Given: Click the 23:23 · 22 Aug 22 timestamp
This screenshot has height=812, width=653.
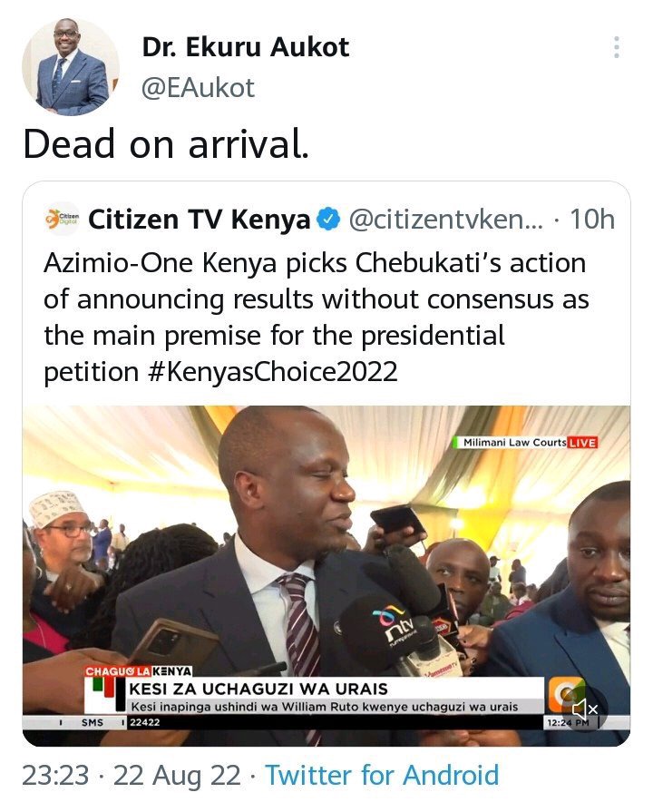Looking at the screenshot, I should coord(132,775).
